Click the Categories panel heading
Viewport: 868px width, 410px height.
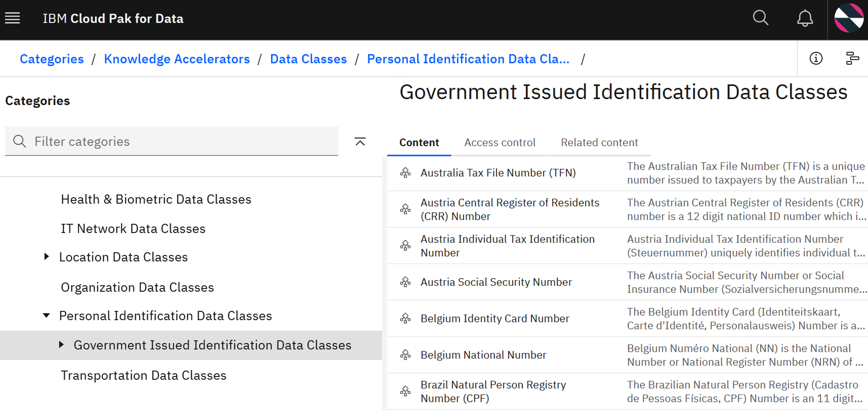pos(37,101)
